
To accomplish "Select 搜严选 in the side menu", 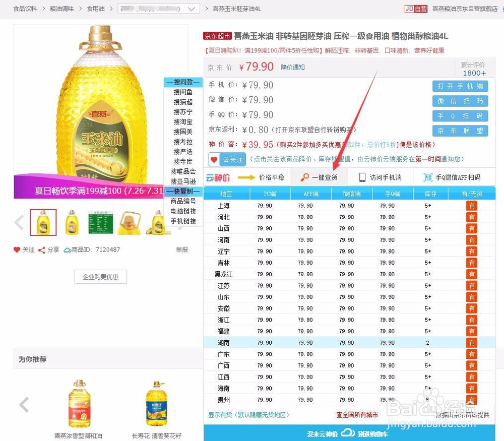I will pos(183,151).
